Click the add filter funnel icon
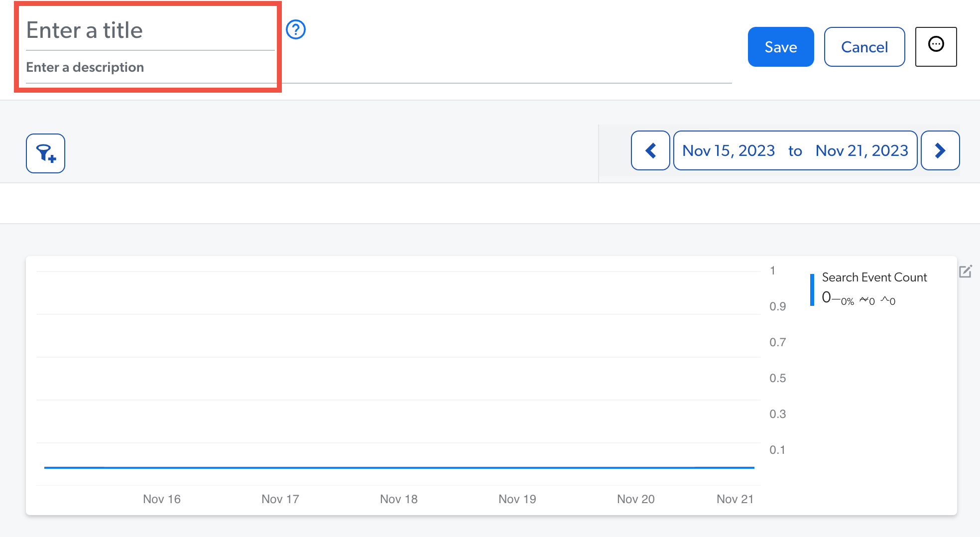The width and height of the screenshot is (980, 537). [45, 153]
